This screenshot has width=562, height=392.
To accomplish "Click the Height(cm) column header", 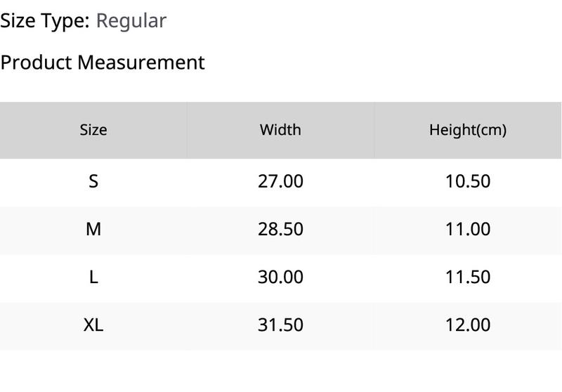I will click(x=468, y=130).
